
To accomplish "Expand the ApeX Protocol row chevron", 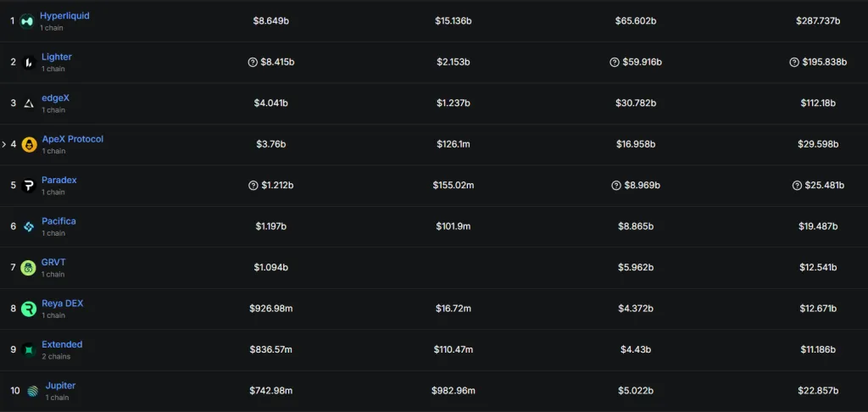I will (x=4, y=144).
